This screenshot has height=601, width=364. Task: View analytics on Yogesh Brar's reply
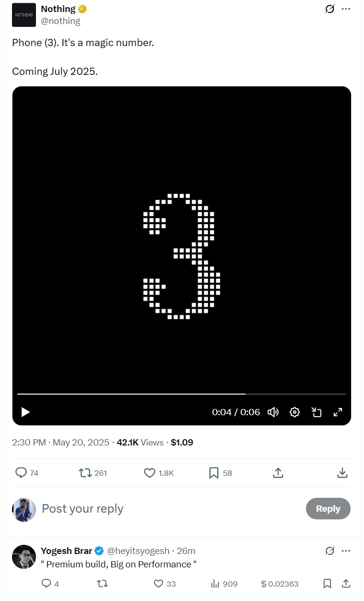(x=215, y=584)
